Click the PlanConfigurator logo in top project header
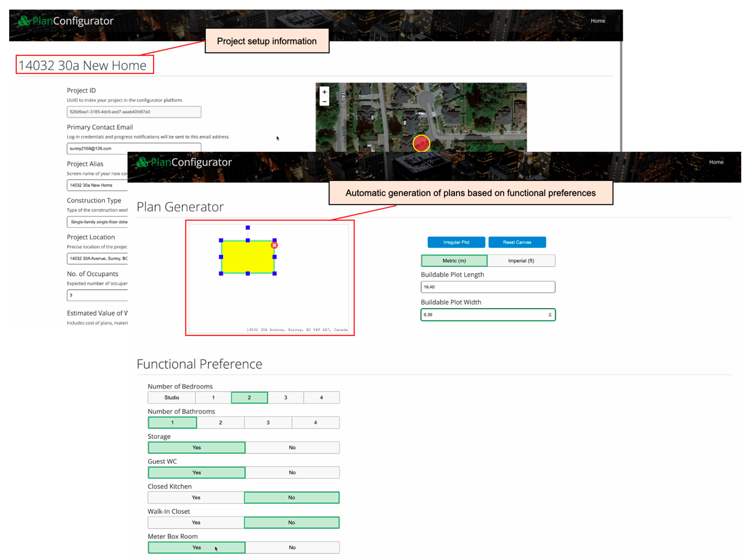The width and height of the screenshot is (750, 560). tap(66, 21)
